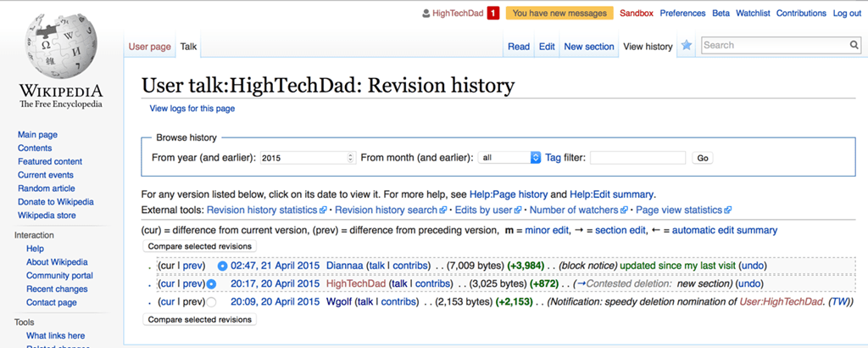Screen dimensions: 868x348
Task: Go to Main page in sidebar
Action: (37, 135)
